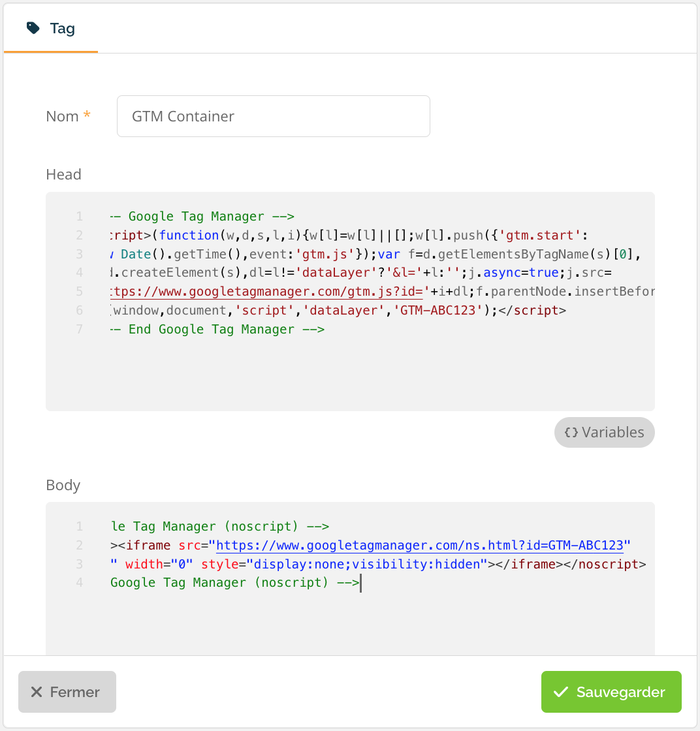Focus the Nom field with GTM Container
Image resolution: width=700 pixels, height=731 pixels.
(274, 116)
